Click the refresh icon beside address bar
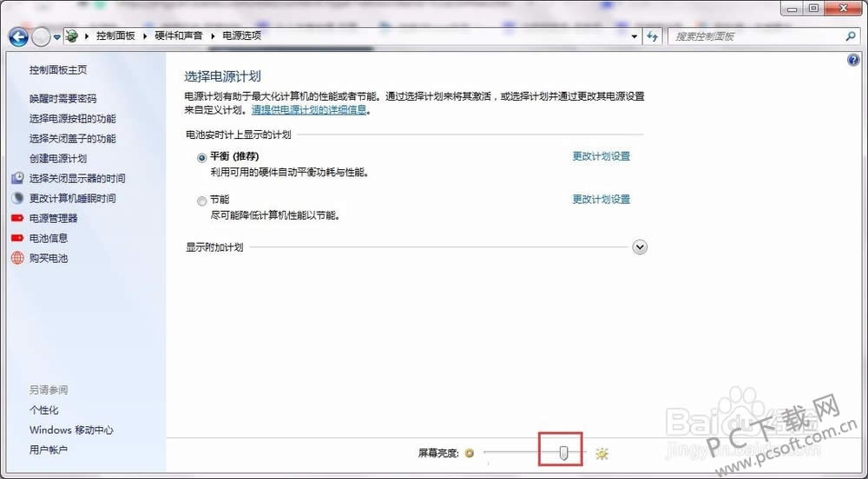This screenshot has height=479, width=868. [x=654, y=36]
